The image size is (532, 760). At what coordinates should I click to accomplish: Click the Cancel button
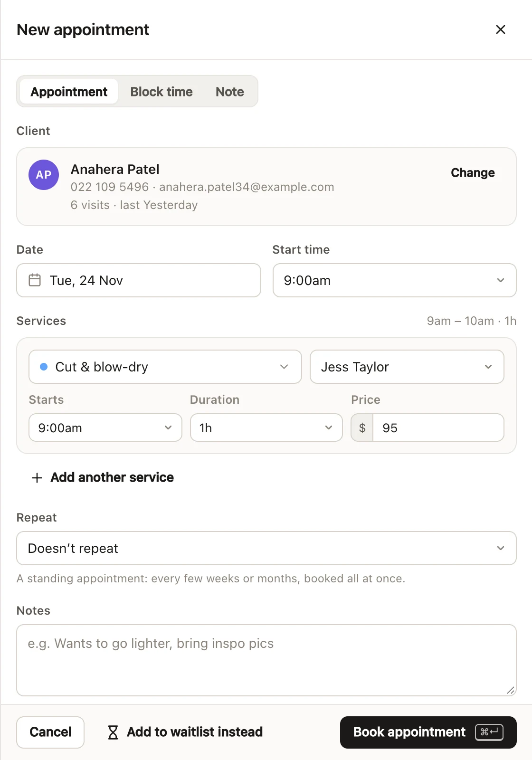coord(50,732)
